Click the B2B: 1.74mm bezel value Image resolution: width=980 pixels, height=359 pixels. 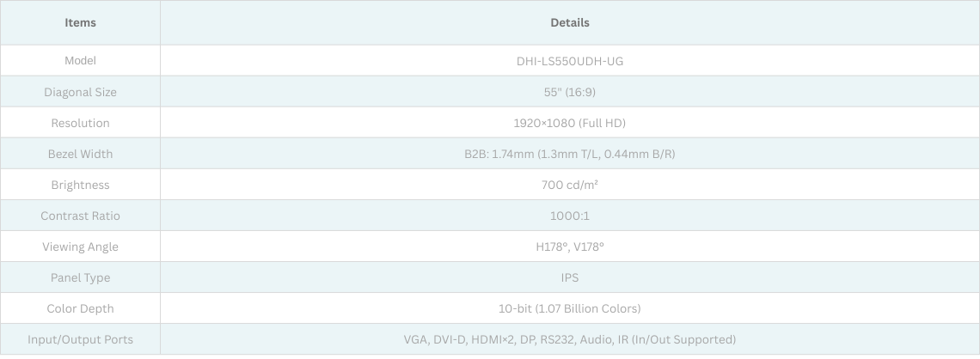(570, 154)
